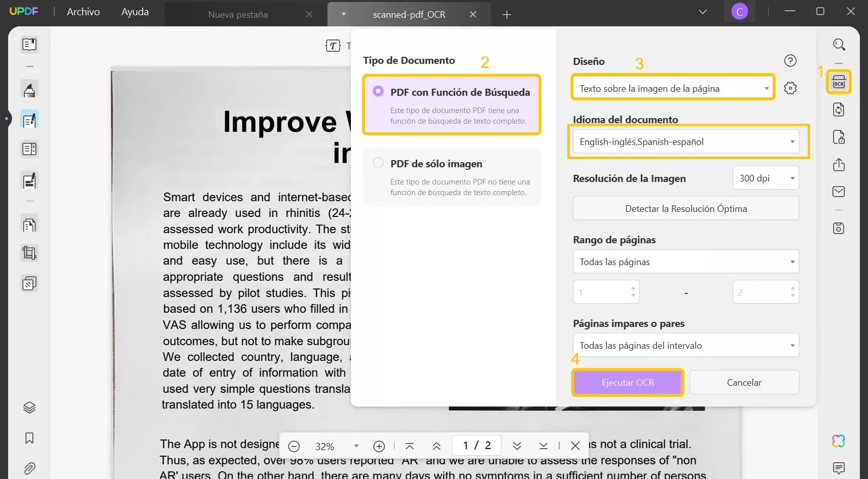
Task: Open layout settings gear next to Diseño
Action: [x=790, y=88]
